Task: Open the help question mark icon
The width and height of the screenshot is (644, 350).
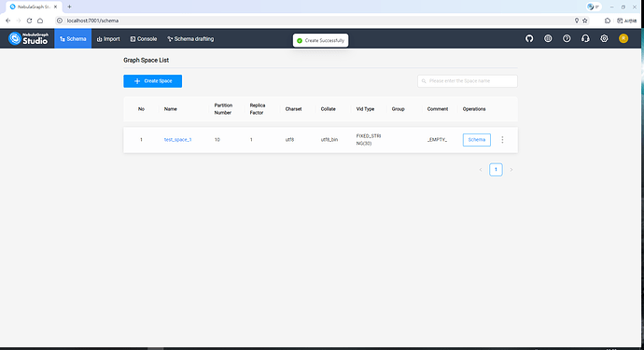Action: click(567, 38)
